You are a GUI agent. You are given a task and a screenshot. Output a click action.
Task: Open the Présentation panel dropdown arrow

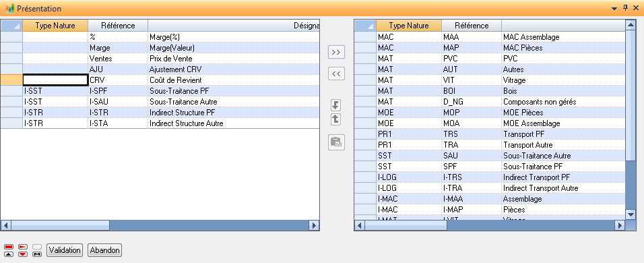point(615,8)
